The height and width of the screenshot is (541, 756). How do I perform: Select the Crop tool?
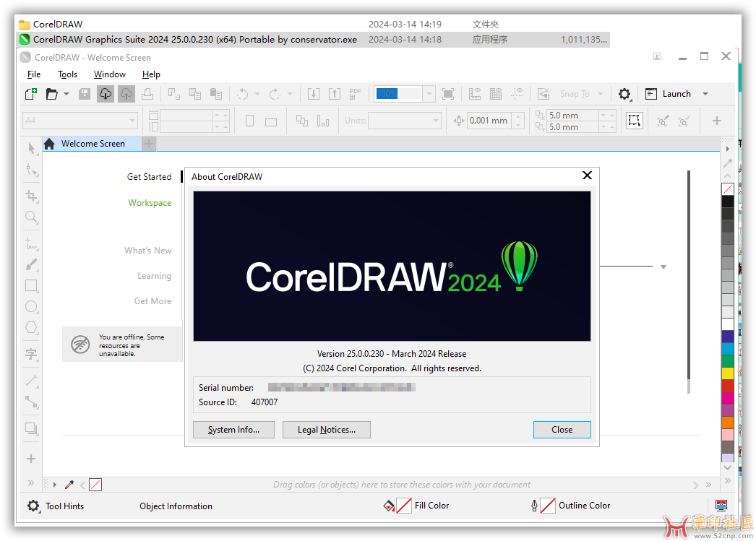click(31, 196)
